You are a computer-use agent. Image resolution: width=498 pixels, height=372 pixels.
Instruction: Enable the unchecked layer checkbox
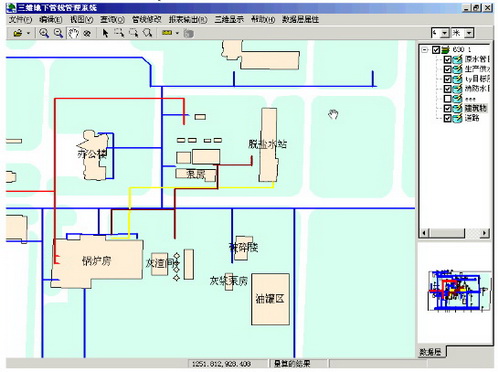click(x=447, y=99)
